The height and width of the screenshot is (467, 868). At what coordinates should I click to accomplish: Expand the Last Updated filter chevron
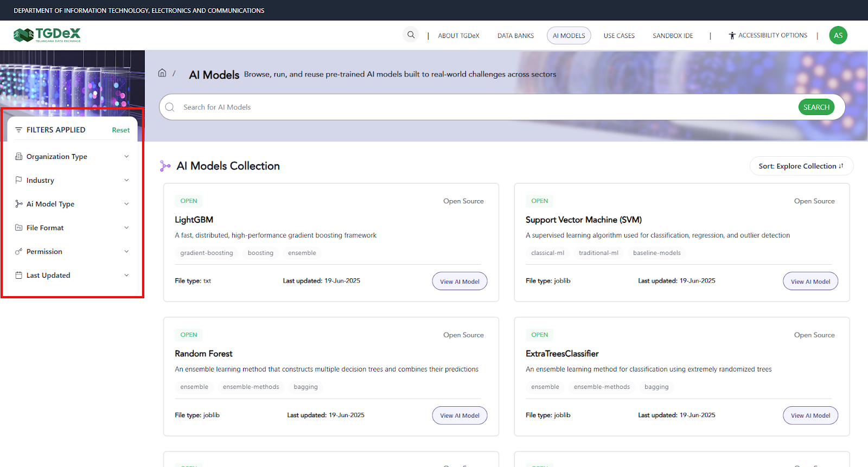pos(126,275)
